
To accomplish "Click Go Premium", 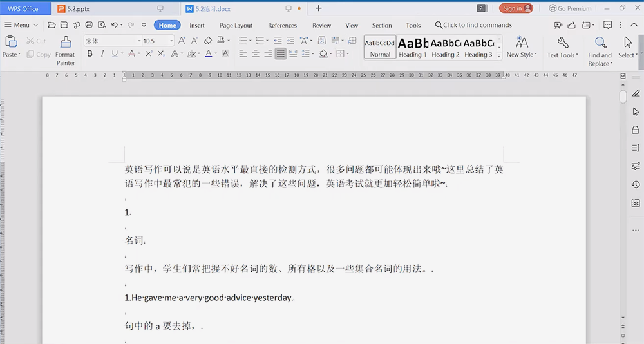I will (570, 8).
